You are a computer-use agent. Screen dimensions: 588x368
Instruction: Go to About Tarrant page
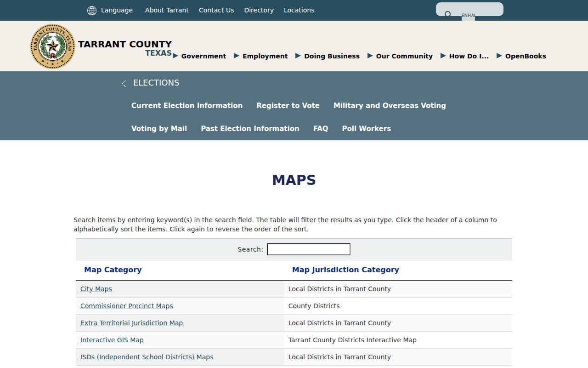tap(167, 10)
